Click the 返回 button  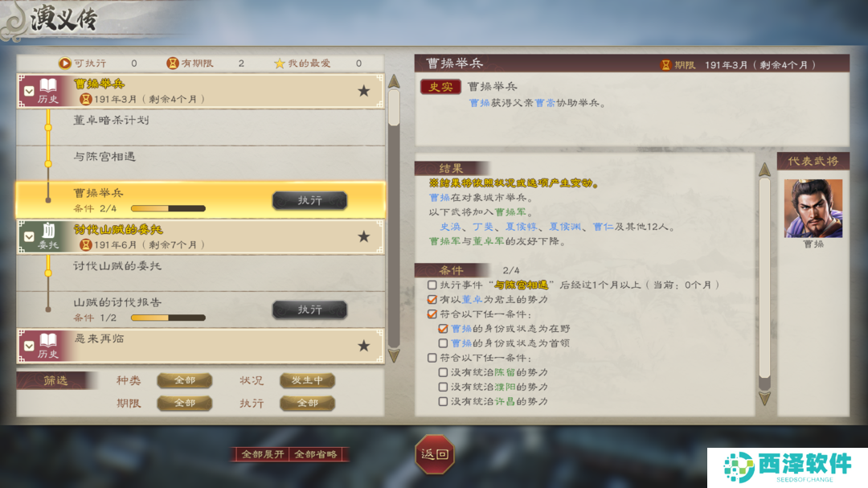435,454
